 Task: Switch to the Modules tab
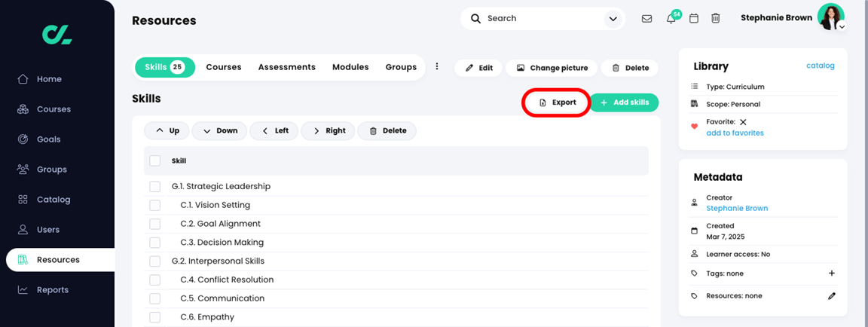[x=350, y=67]
